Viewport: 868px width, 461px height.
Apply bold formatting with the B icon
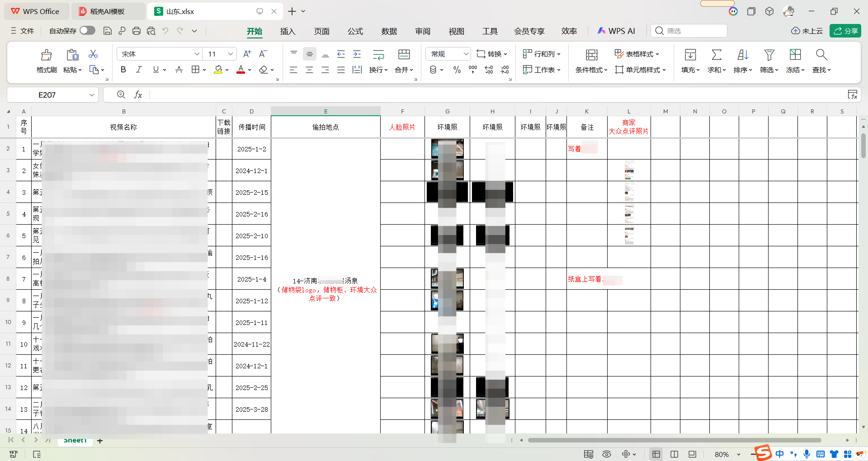[123, 70]
